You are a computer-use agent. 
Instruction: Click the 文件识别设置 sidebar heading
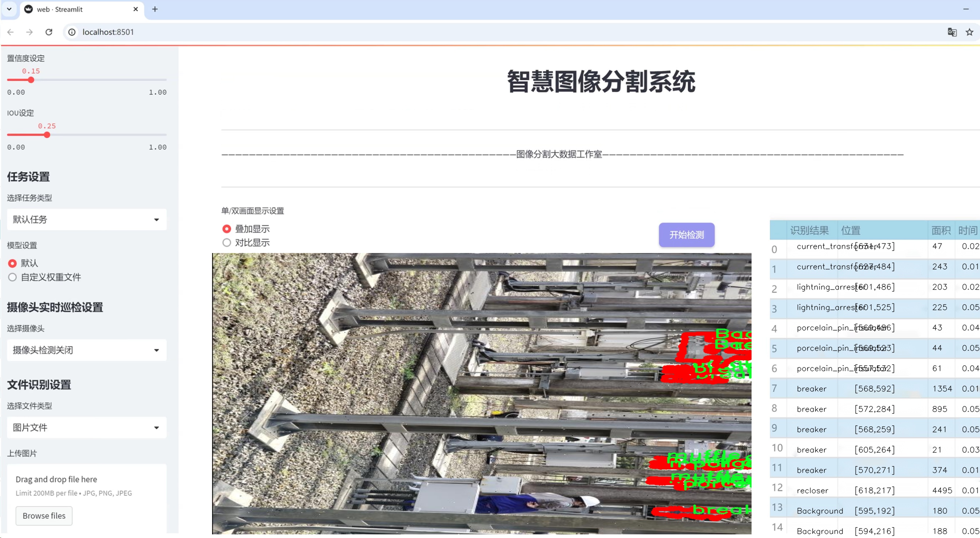pos(39,385)
